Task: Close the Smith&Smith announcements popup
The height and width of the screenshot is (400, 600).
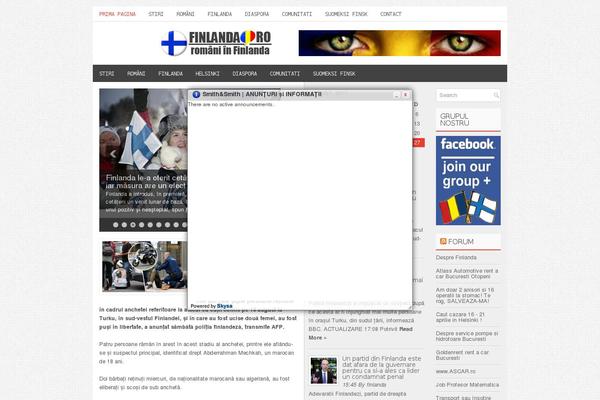Action: pos(407,94)
